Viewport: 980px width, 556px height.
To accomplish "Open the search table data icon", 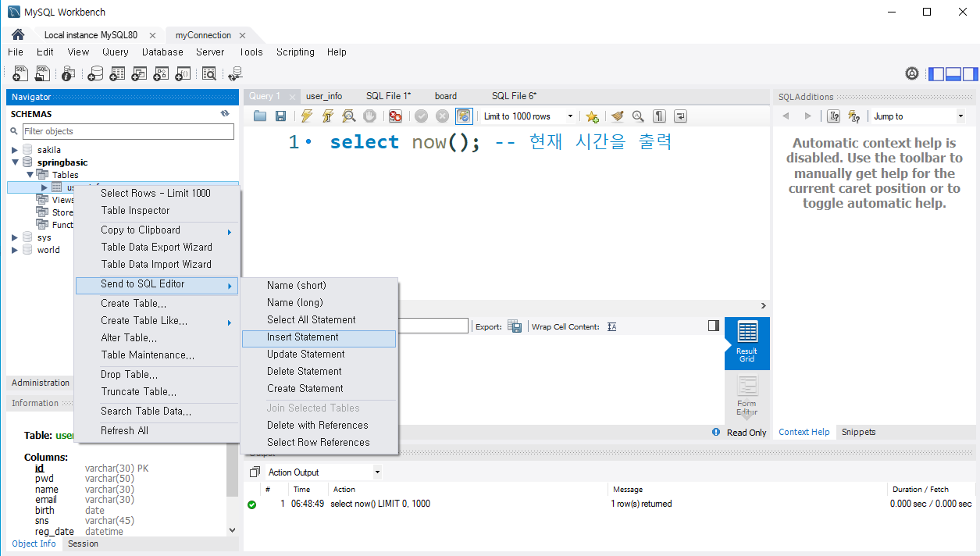I will coord(208,73).
